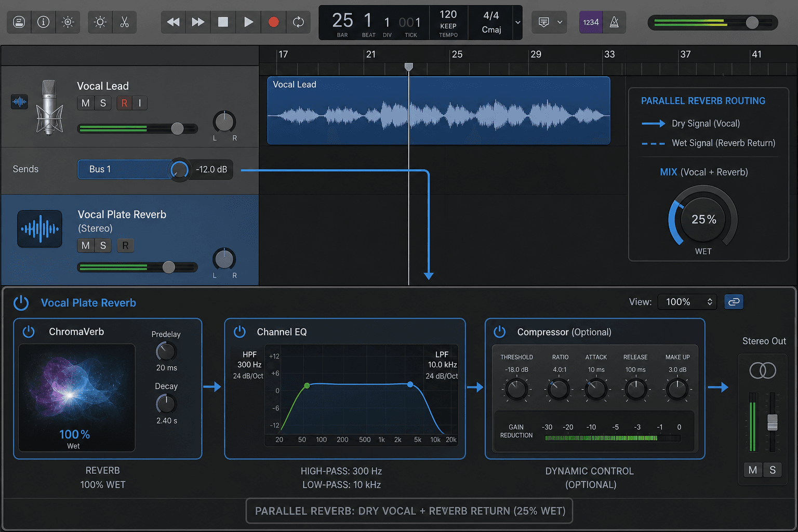798x532 pixels.
Task: Click the Stereo Out stereo-link circles icon
Action: (763, 370)
